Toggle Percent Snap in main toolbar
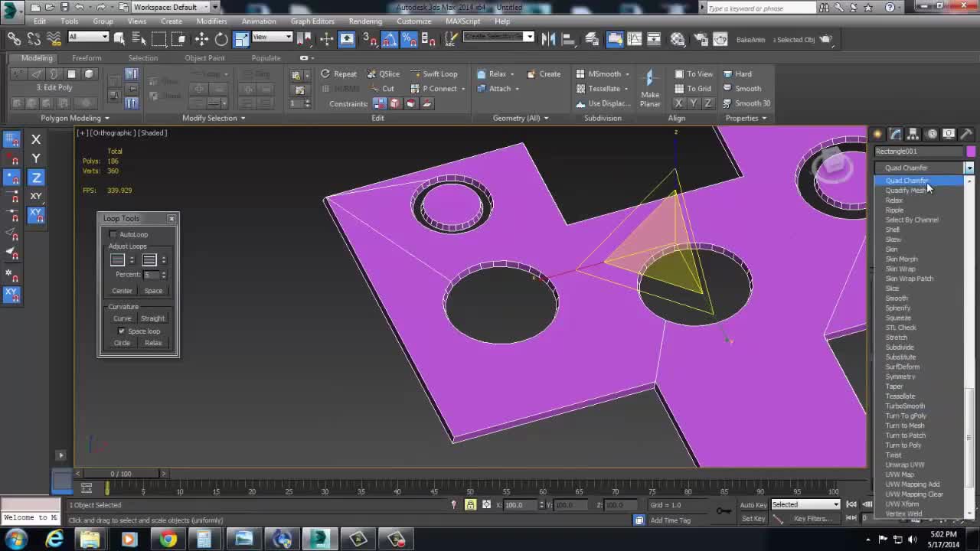The width and height of the screenshot is (980, 551). pyautogui.click(x=409, y=39)
